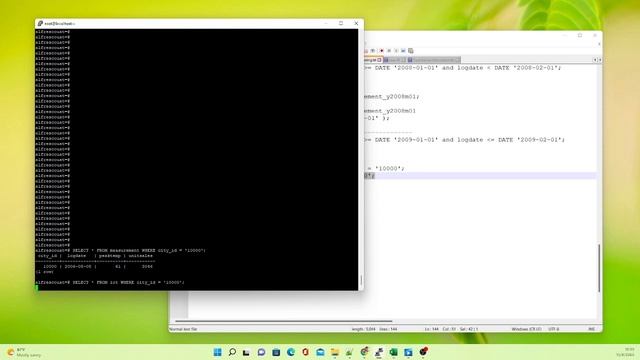This screenshot has height=360, width=640.
Task: Click the INS mode status bar entry
Action: point(591,329)
